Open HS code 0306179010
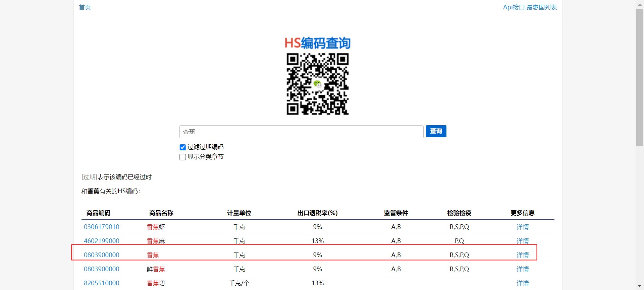644x290 pixels. coord(102,227)
